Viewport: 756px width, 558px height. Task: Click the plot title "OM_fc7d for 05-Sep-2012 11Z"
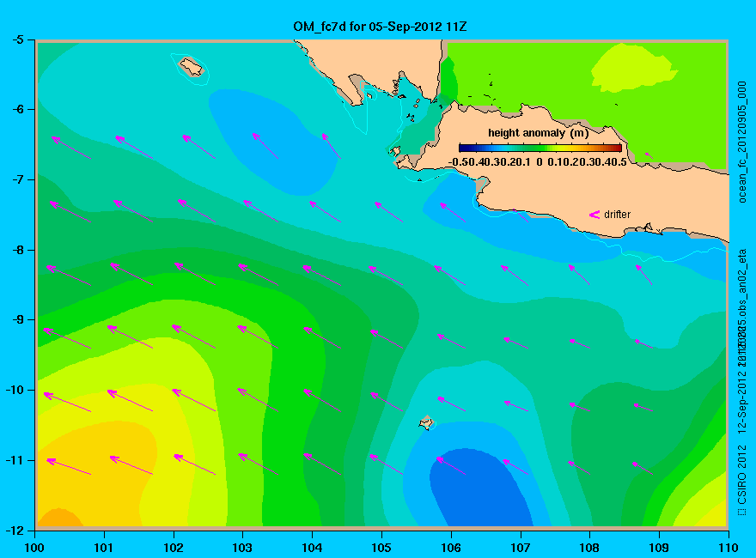tap(380, 27)
